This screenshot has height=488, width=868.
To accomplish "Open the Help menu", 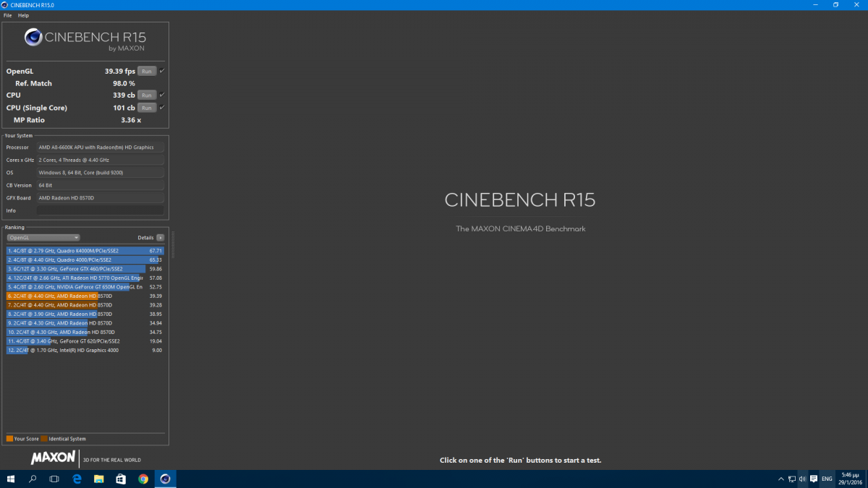I will click(24, 15).
